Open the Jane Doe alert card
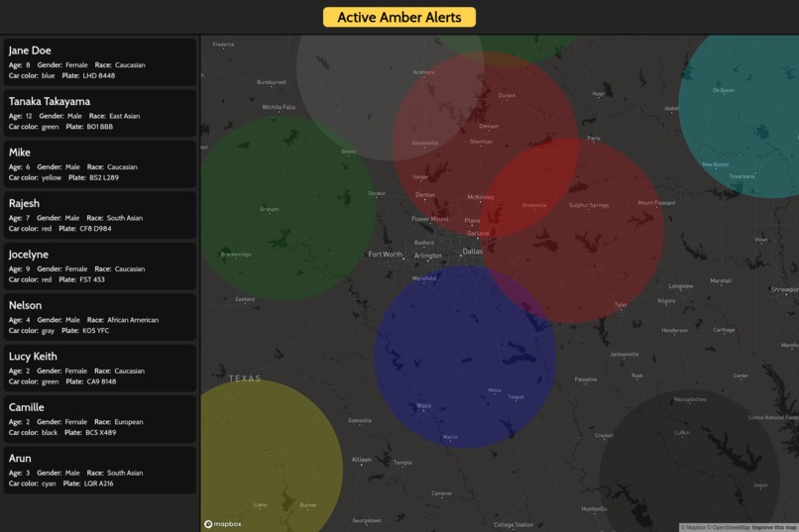 click(x=100, y=62)
